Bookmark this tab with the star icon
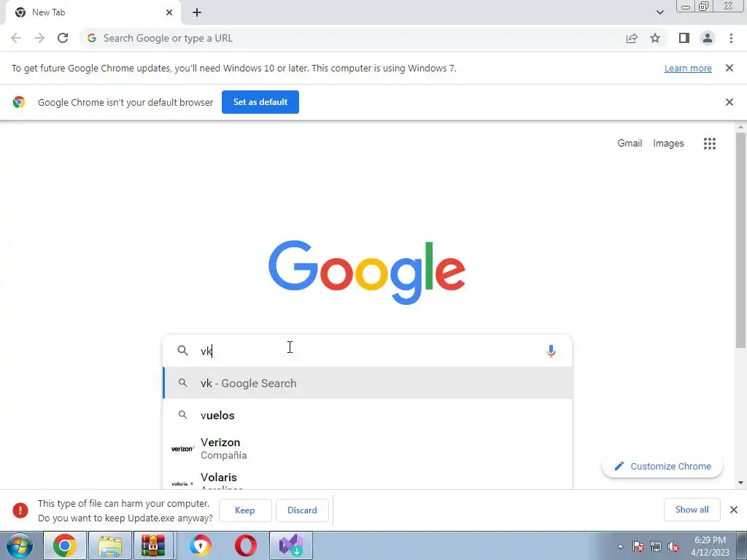Screen dimensions: 747x560 tap(655, 38)
